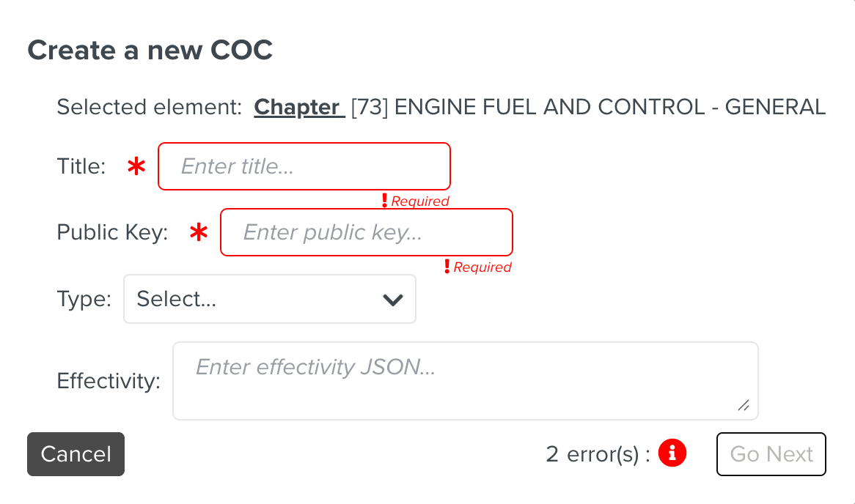Click the 'Enter effectivity JSON...' text area
This screenshot has width=855, height=504.
coord(465,380)
